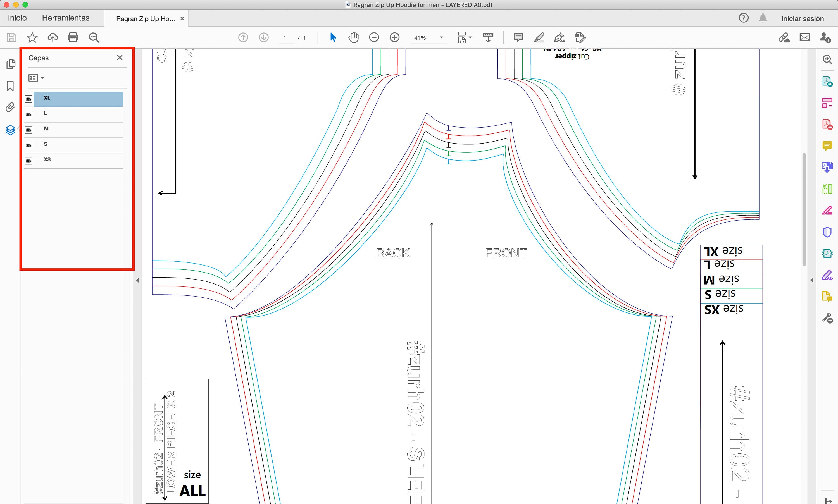Image resolution: width=838 pixels, height=504 pixels.
Task: Open the fit page options dropdown
Action: (464, 37)
